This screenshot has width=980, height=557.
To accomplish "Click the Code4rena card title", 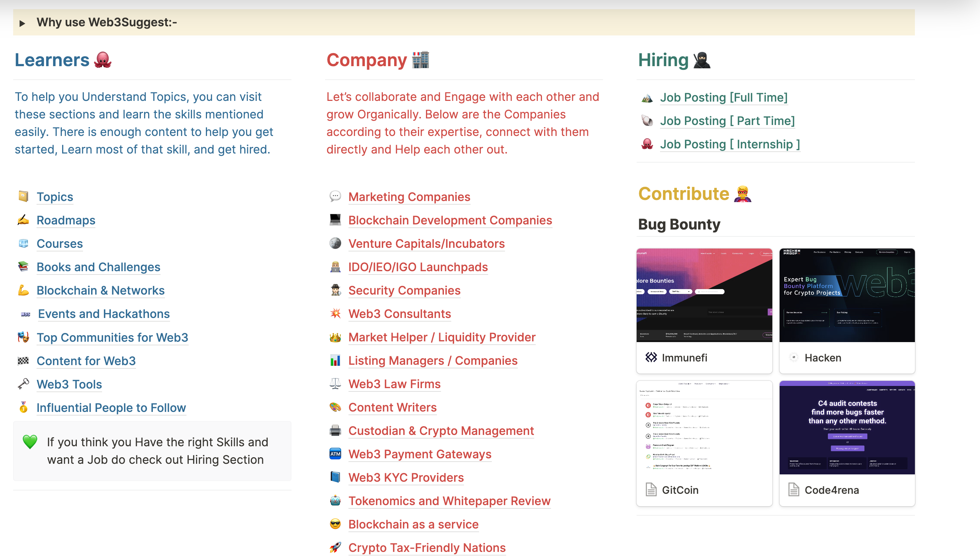I will tap(832, 490).
